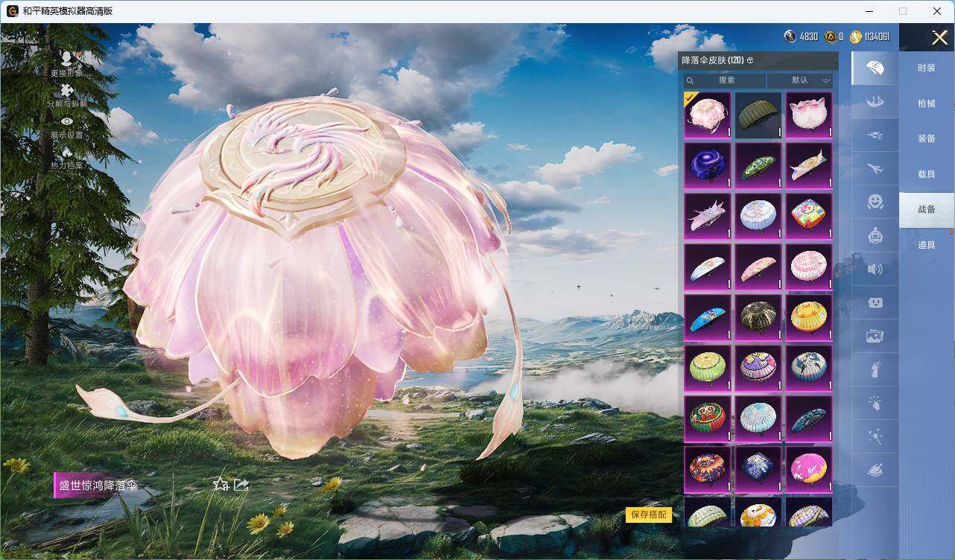Screen dimensions: 955x560
Task: Click the emulator logo in the title bar
Action: pos(12,11)
